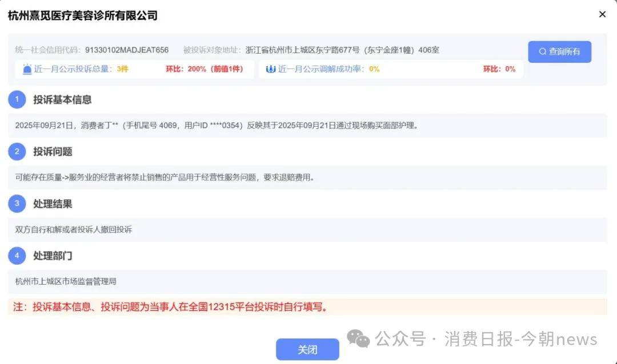Click the 环比: 0% text
This screenshot has height=364, width=617.
pos(499,69)
